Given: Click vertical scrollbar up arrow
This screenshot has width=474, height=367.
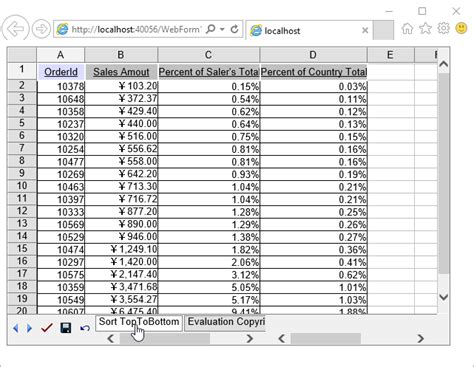Looking at the screenshot, I should (x=443, y=64).
